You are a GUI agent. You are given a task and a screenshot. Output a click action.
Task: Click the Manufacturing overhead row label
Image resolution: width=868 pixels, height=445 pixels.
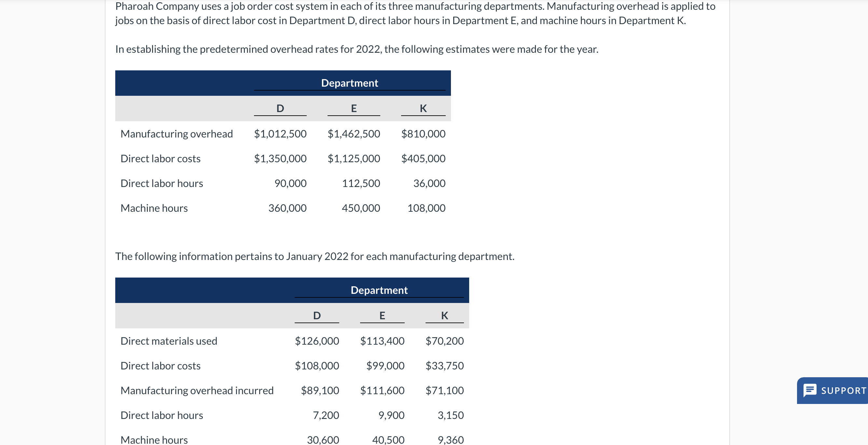(x=176, y=134)
